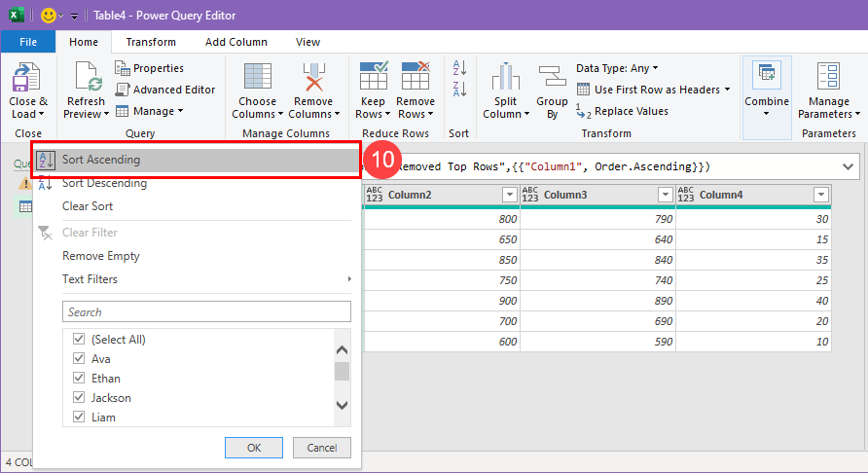Open the Advanced Editor
Screen dimensions: 868x473
(x=165, y=90)
